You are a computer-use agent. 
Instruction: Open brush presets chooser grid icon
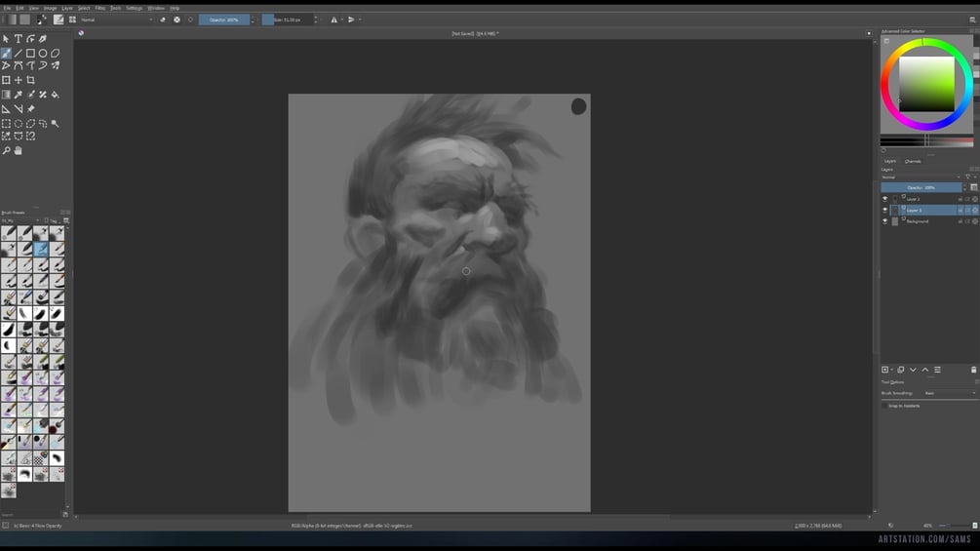72,20
